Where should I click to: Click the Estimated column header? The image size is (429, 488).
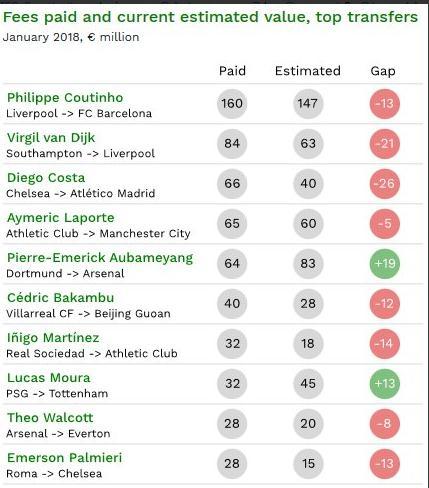tap(308, 71)
